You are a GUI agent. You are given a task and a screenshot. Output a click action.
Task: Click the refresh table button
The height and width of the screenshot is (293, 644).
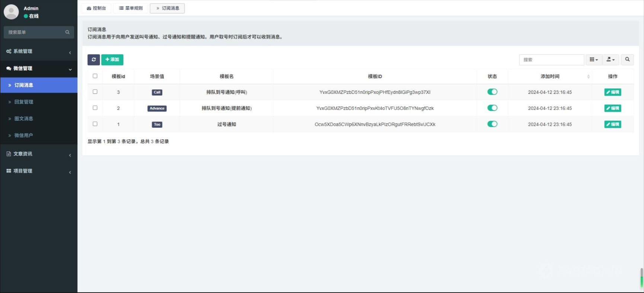pos(93,60)
